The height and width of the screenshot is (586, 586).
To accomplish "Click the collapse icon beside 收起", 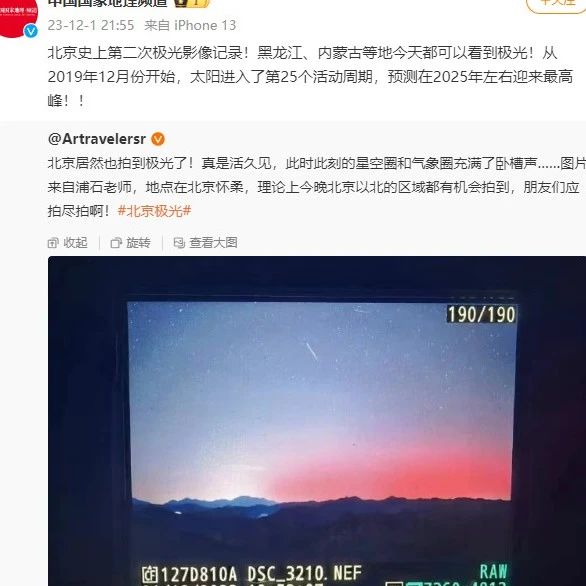I will coord(53,243).
